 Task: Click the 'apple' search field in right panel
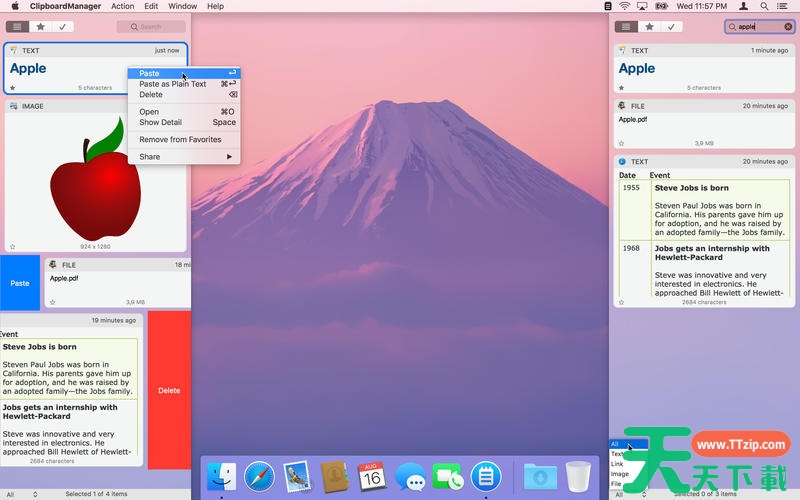(x=759, y=27)
